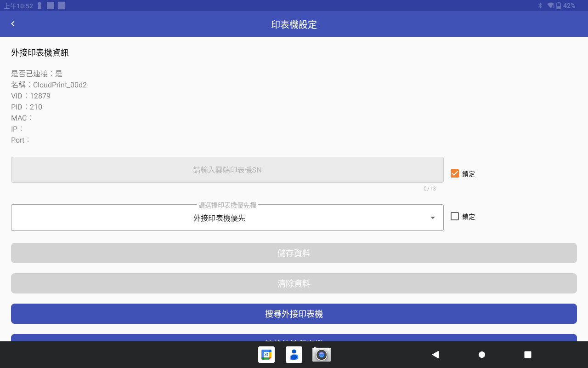This screenshot has width=588, height=368.
Task: Click 搜尋外接印表機 button
Action: (294, 314)
